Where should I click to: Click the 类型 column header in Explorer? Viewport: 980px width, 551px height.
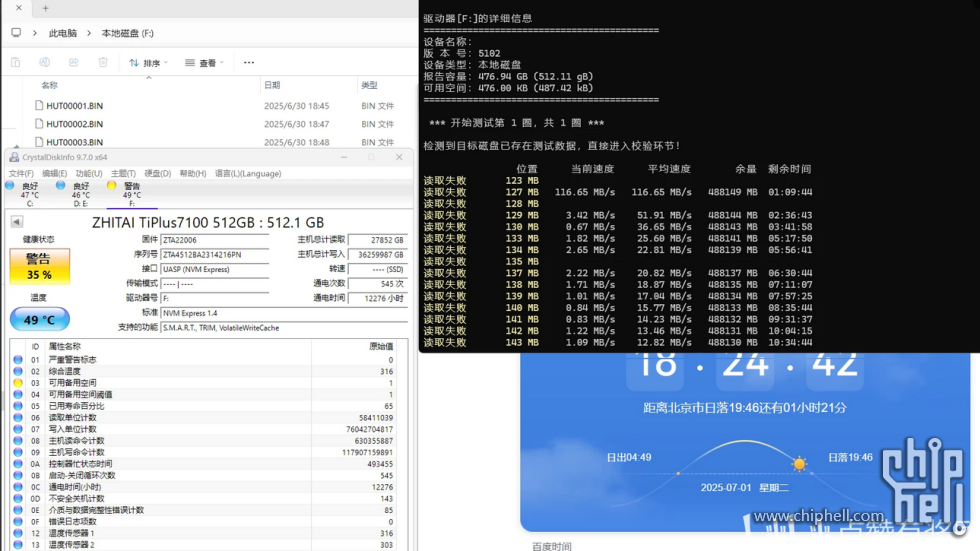369,85
